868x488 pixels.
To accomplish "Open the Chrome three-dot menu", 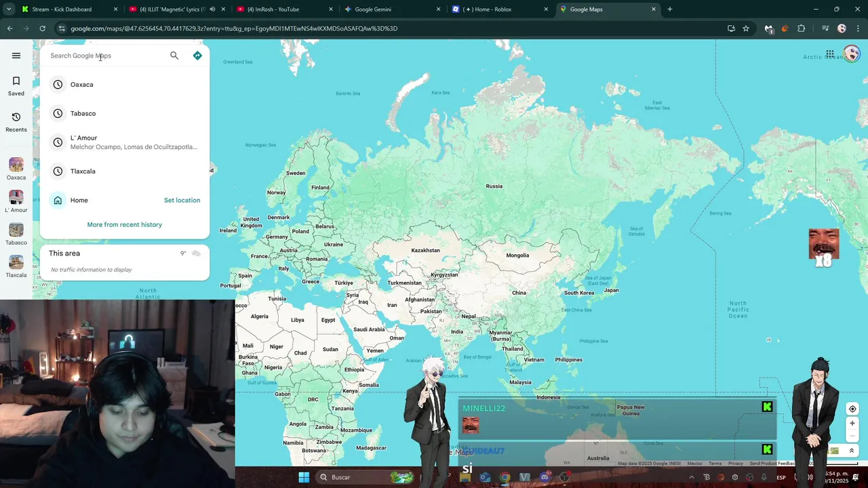I will coord(858,28).
